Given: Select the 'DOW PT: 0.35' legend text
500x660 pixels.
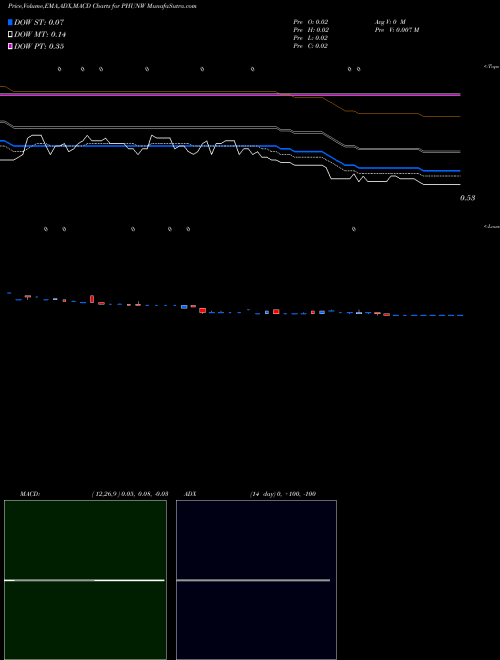Looking at the screenshot, I should pyautogui.click(x=39, y=46).
